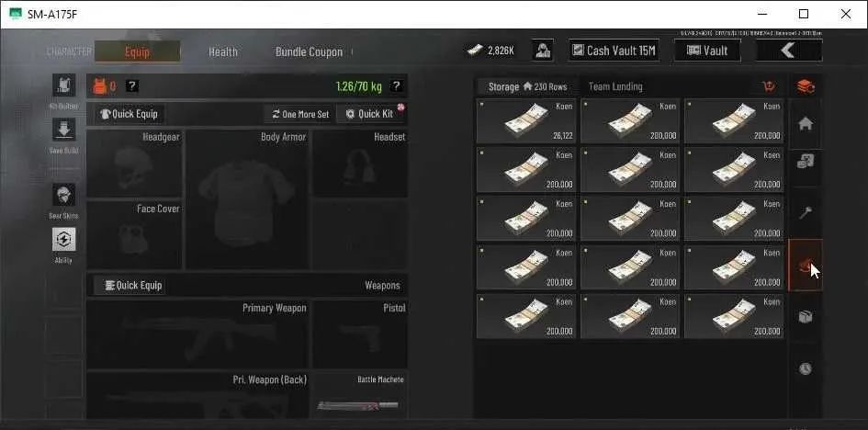Click the Vault button
This screenshot has height=430, width=868.
(x=707, y=51)
